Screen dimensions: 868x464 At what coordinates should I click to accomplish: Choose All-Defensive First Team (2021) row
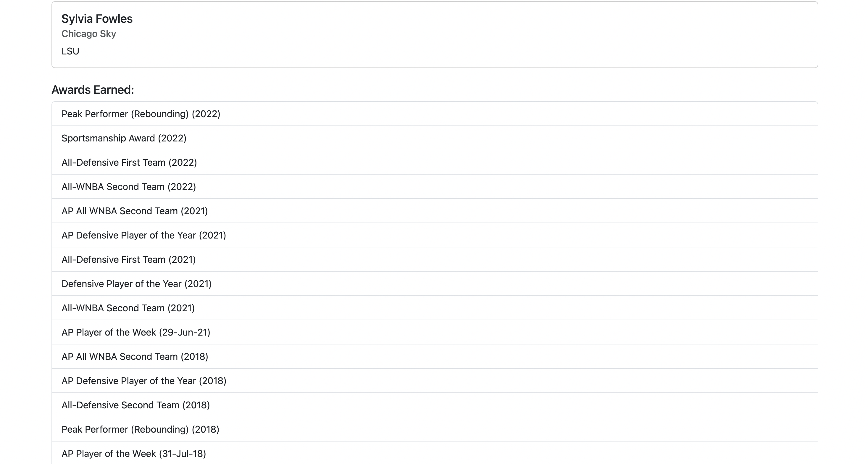pos(129,260)
